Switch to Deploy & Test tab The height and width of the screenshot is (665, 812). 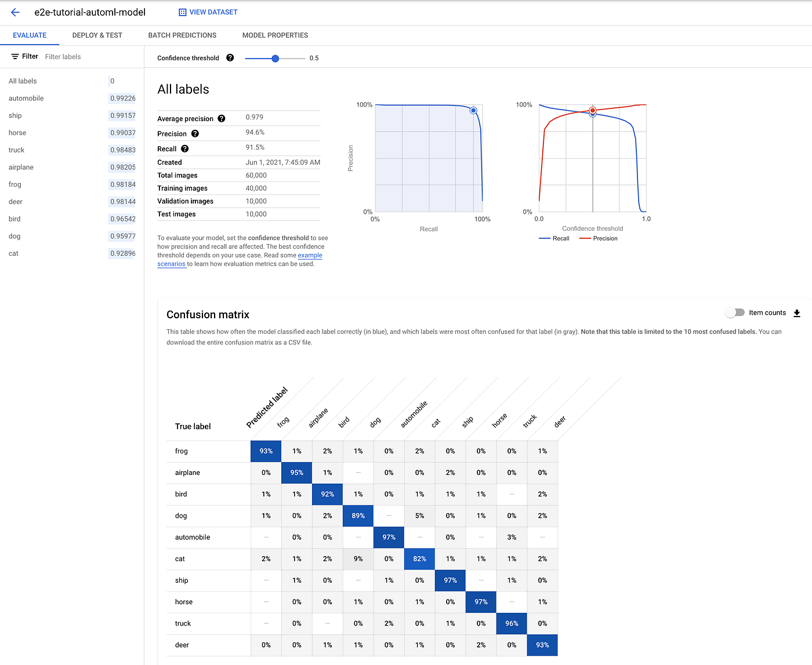[x=97, y=35]
